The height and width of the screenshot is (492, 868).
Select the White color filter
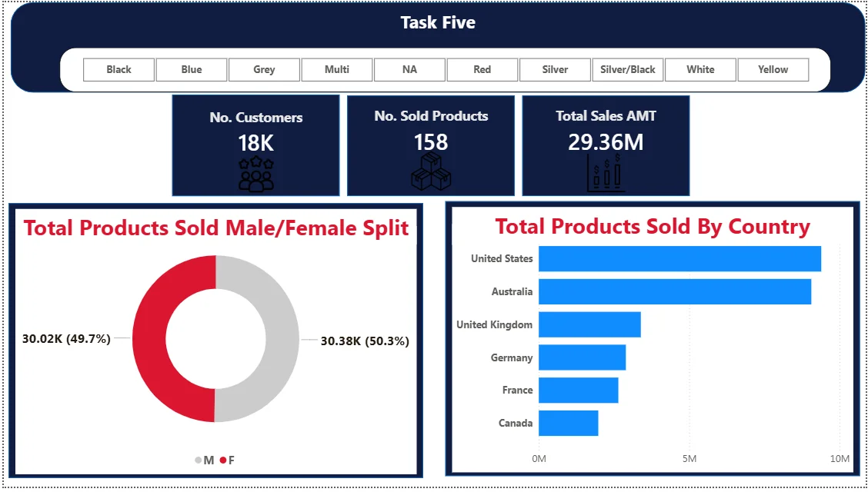point(700,69)
